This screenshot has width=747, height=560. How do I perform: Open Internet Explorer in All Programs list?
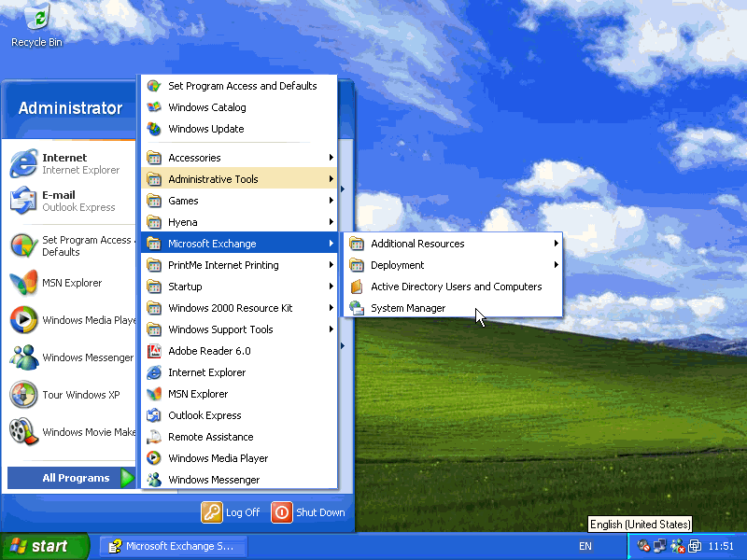(x=239, y=372)
